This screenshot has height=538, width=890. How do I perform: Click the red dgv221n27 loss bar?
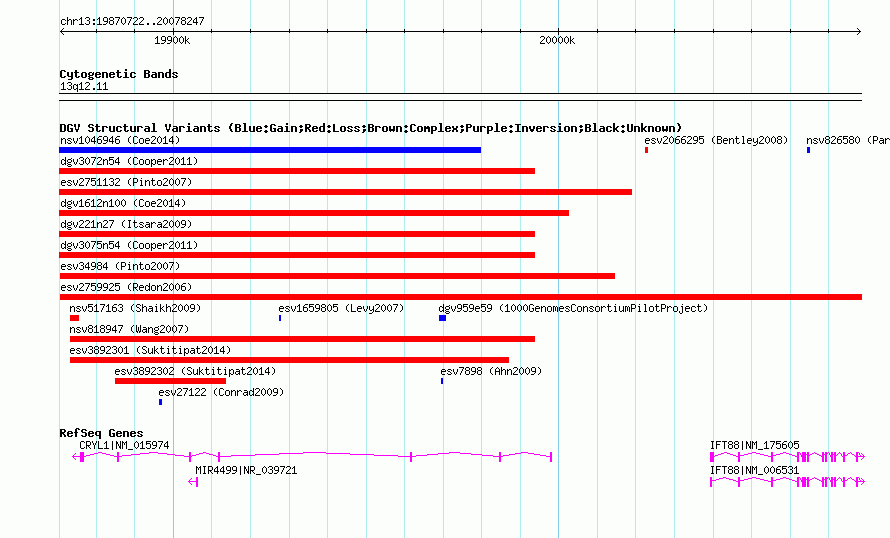coord(297,234)
